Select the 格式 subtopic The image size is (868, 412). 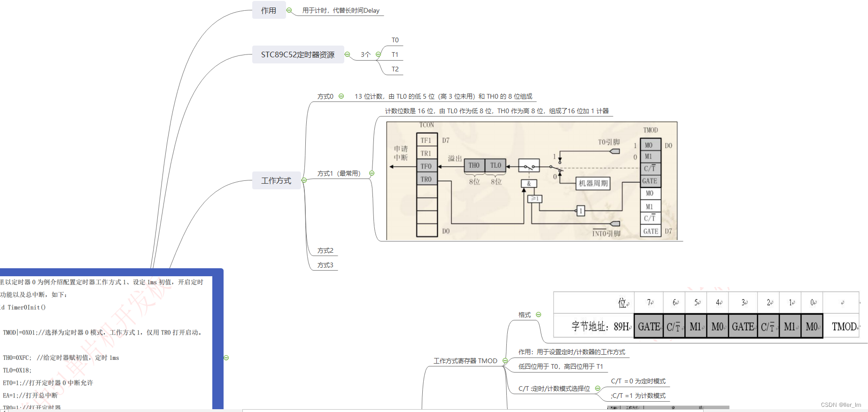525,315
